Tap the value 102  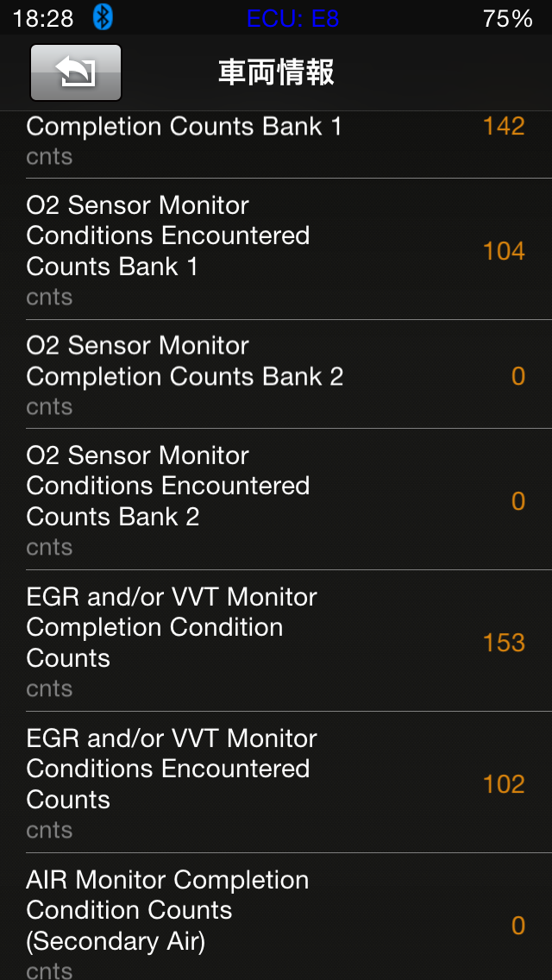[x=504, y=784]
